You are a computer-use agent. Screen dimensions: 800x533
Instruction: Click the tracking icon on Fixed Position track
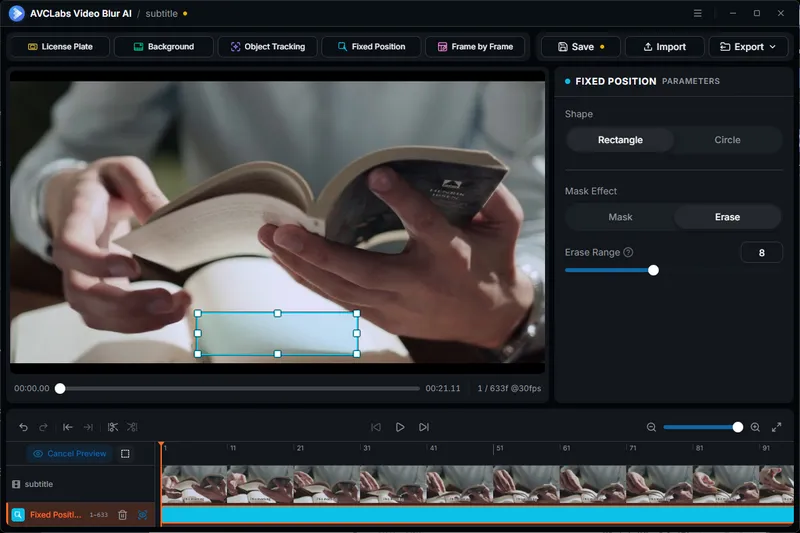pyautogui.click(x=142, y=515)
